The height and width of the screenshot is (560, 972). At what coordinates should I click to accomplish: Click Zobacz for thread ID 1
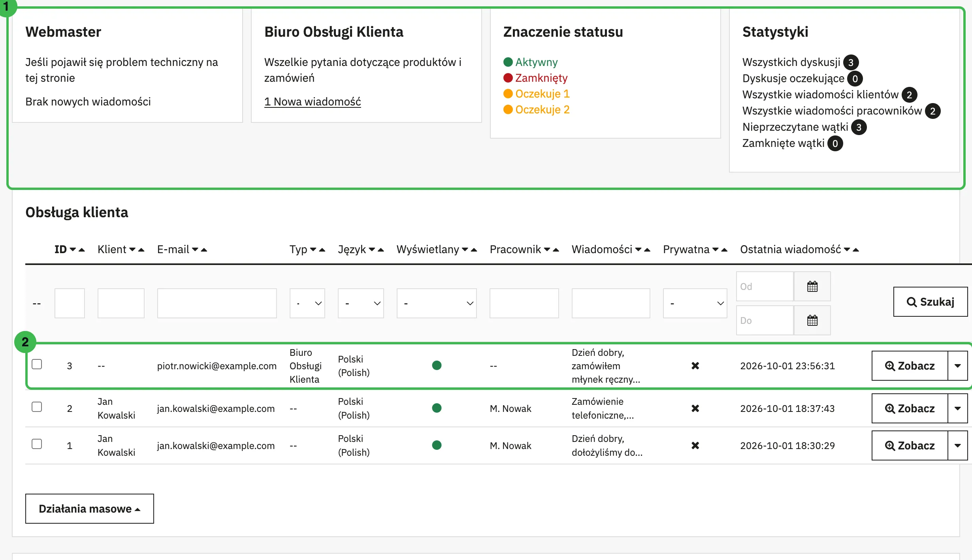click(910, 445)
